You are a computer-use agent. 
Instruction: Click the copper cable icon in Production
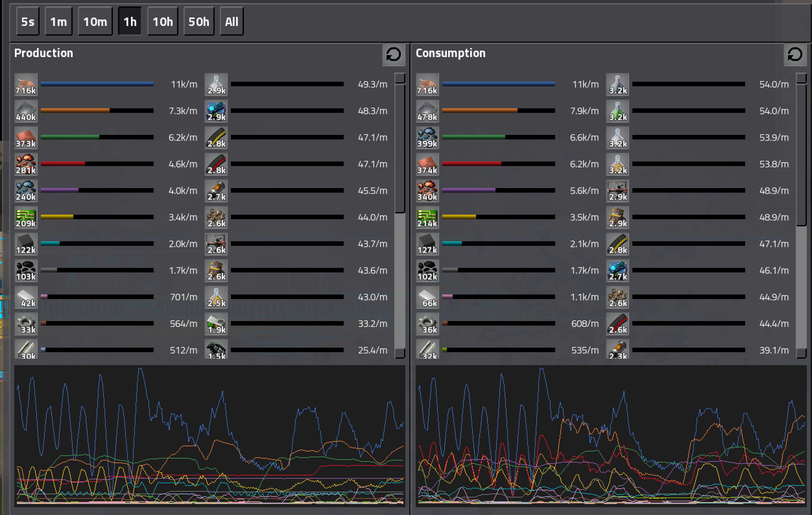[x=26, y=84]
